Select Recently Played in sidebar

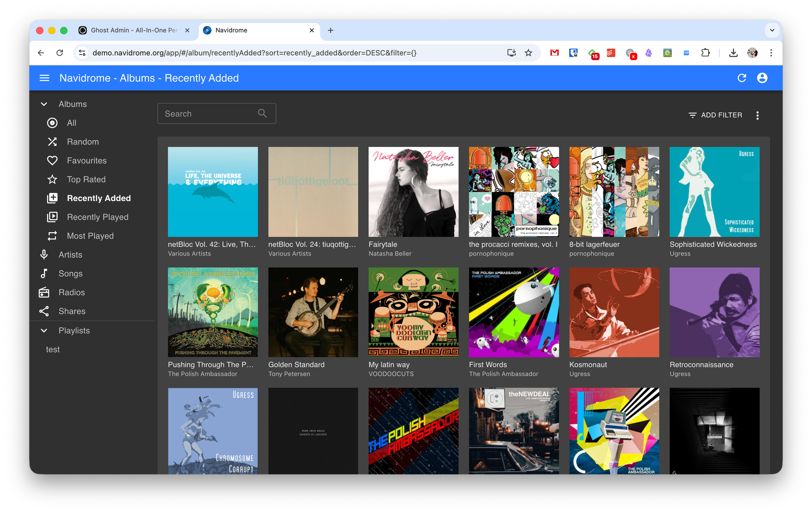pos(97,217)
